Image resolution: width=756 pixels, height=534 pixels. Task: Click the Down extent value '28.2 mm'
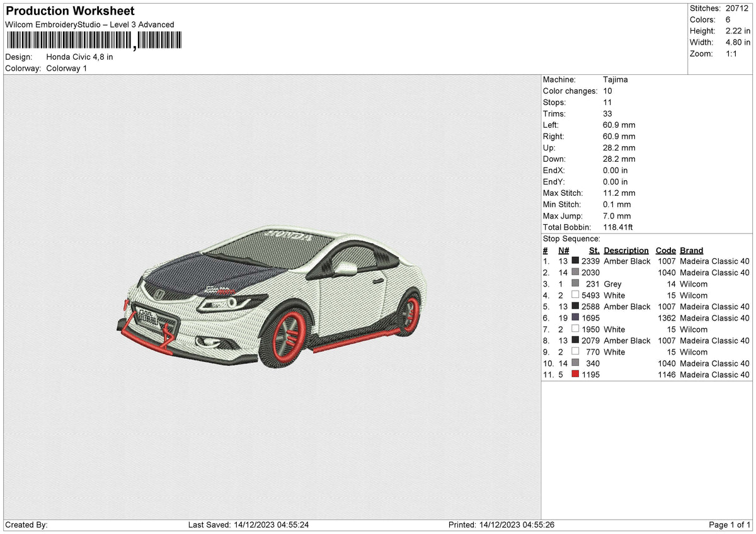tap(619, 159)
